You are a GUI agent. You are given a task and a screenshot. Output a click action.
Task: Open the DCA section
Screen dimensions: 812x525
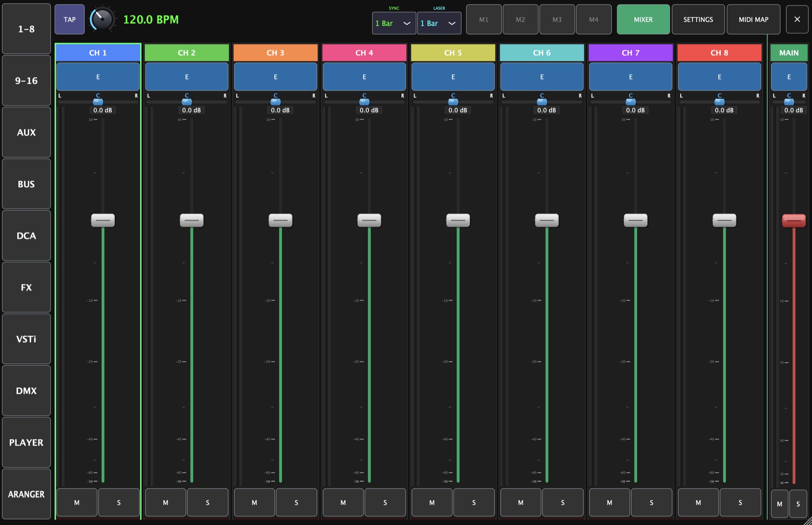(x=26, y=236)
